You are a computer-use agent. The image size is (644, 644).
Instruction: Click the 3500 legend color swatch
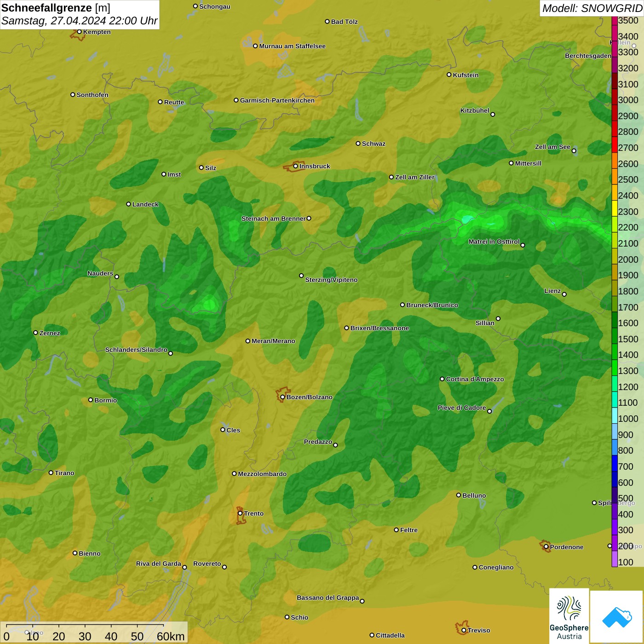614,21
